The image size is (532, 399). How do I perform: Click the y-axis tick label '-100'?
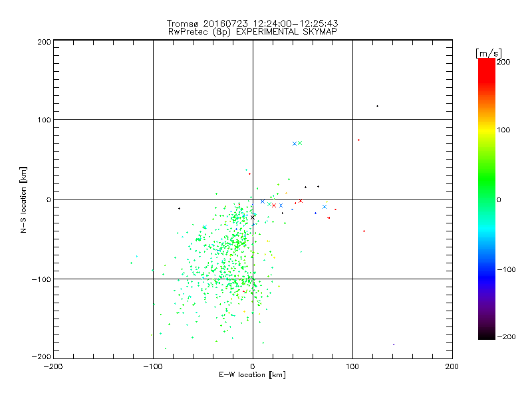click(x=41, y=279)
